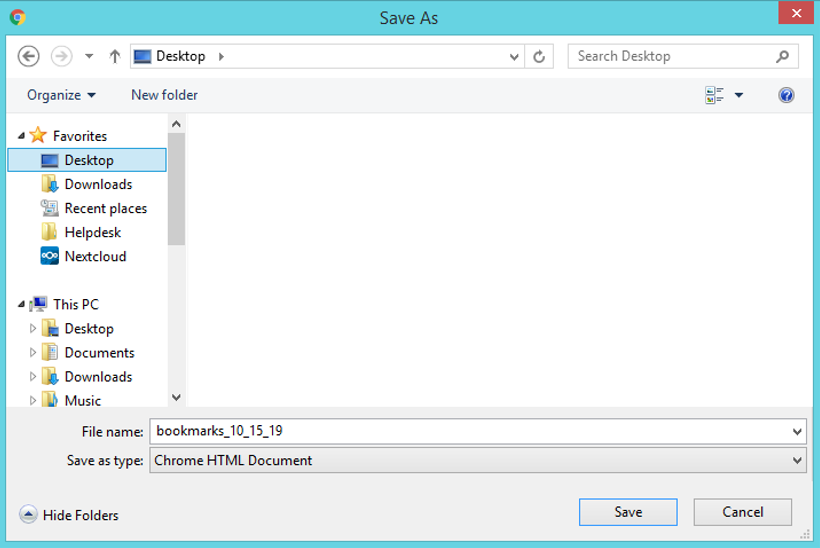Image resolution: width=820 pixels, height=548 pixels.
Task: Click the search magnifier icon
Action: pyautogui.click(x=782, y=56)
